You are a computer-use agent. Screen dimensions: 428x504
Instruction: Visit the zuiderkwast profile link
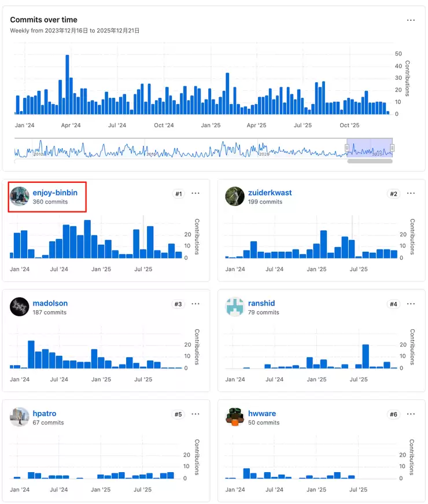(x=270, y=192)
